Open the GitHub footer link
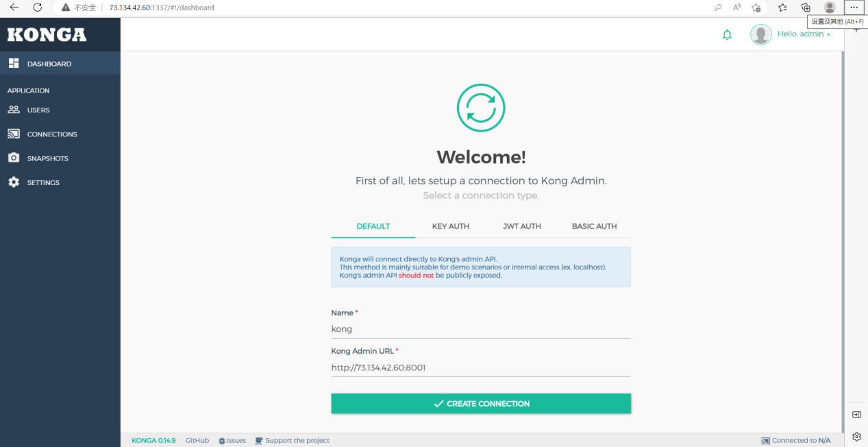Viewport: 868px width, 447px height. 197,440
